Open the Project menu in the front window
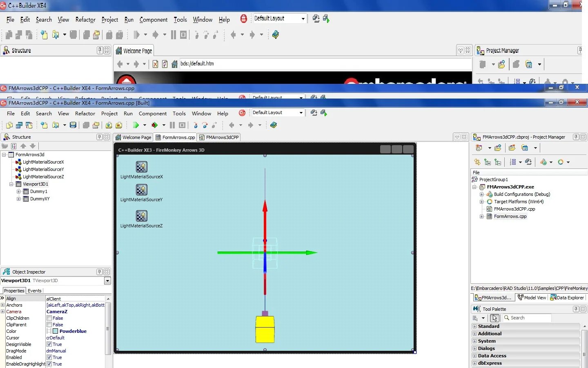This screenshot has width=588, height=368. click(109, 114)
